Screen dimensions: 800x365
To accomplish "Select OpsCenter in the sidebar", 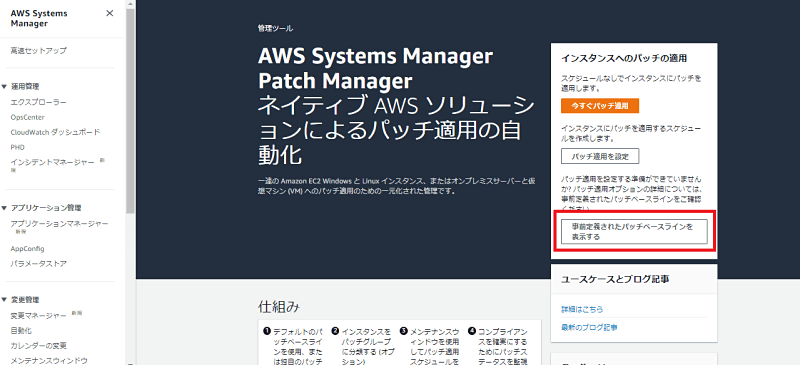I will [x=28, y=117].
